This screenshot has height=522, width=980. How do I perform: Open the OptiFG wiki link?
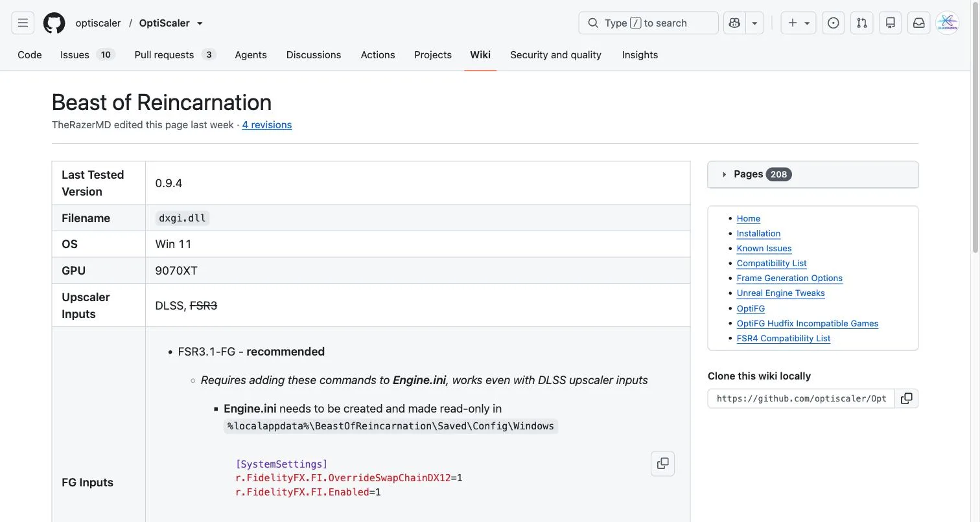click(751, 308)
